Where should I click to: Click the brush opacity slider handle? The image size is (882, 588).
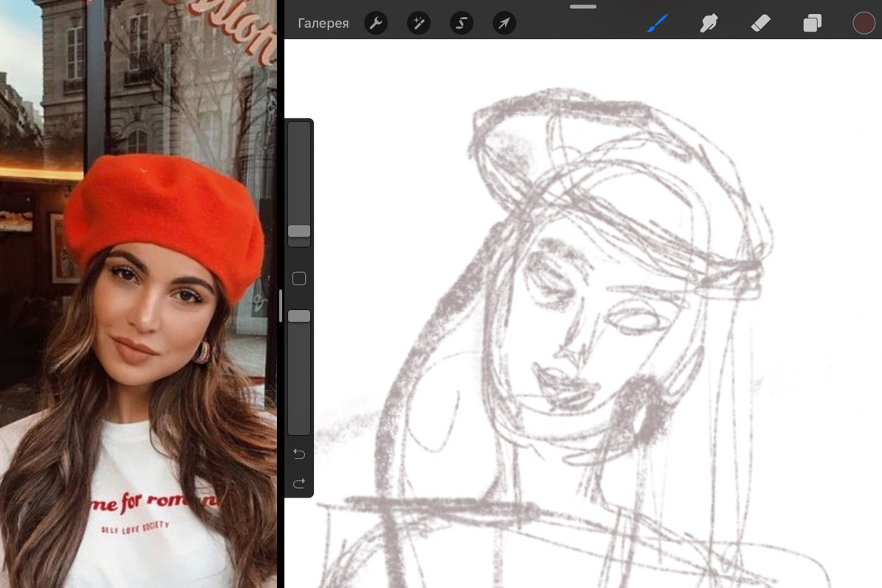[x=299, y=316]
